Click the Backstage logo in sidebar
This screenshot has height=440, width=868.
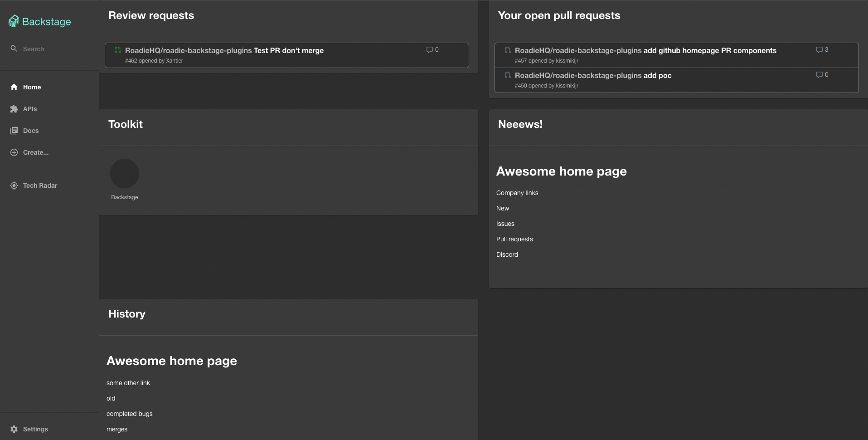pos(40,21)
